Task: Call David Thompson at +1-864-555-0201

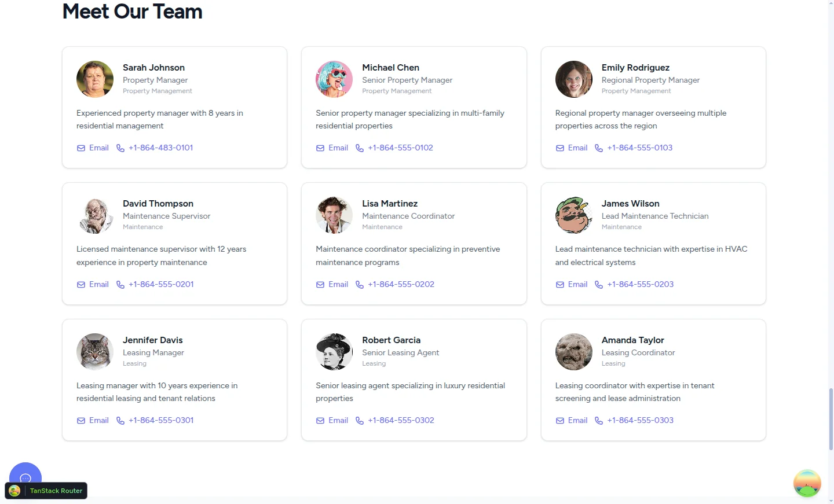Action: point(155,285)
